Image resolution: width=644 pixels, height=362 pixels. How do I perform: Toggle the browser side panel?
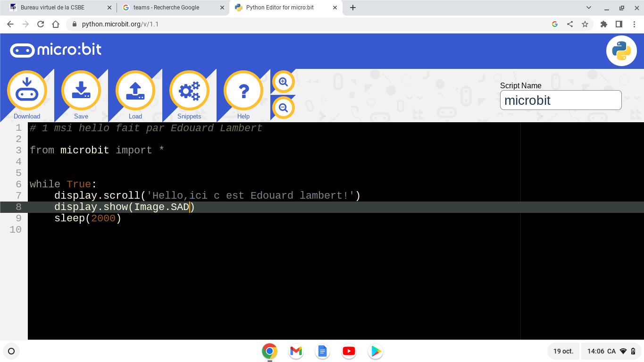619,24
